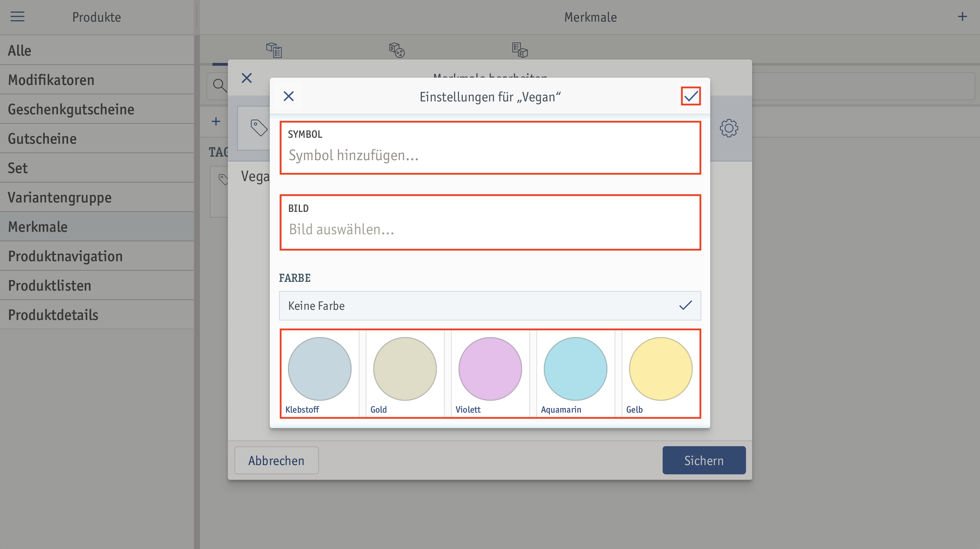Viewport: 980px width, 549px height.
Task: Open settings gear in Merkmale bearbeiten dialog
Action: tap(728, 128)
